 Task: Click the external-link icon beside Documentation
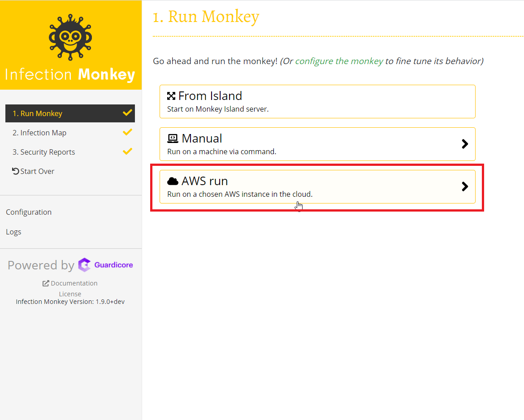coord(46,283)
